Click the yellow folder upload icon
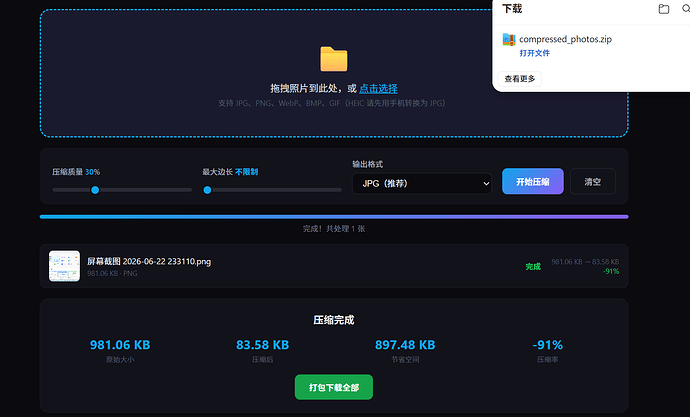 (334, 59)
